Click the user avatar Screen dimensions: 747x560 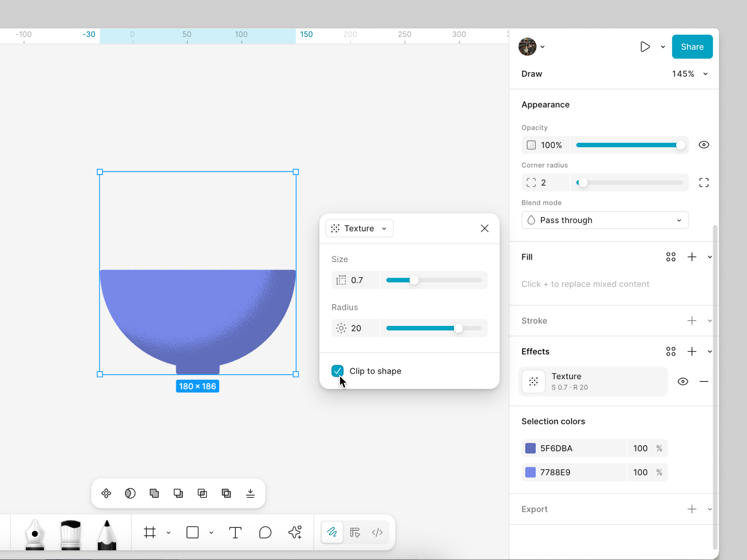tap(527, 47)
